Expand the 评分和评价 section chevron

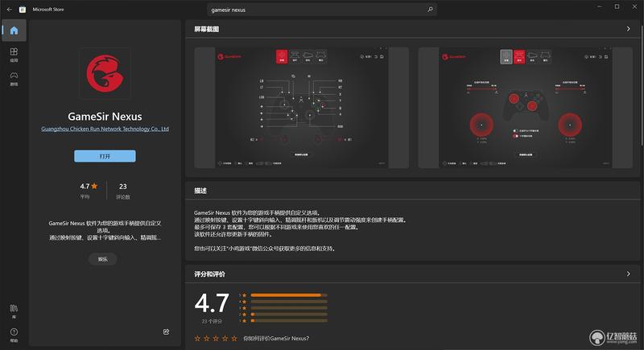point(628,274)
